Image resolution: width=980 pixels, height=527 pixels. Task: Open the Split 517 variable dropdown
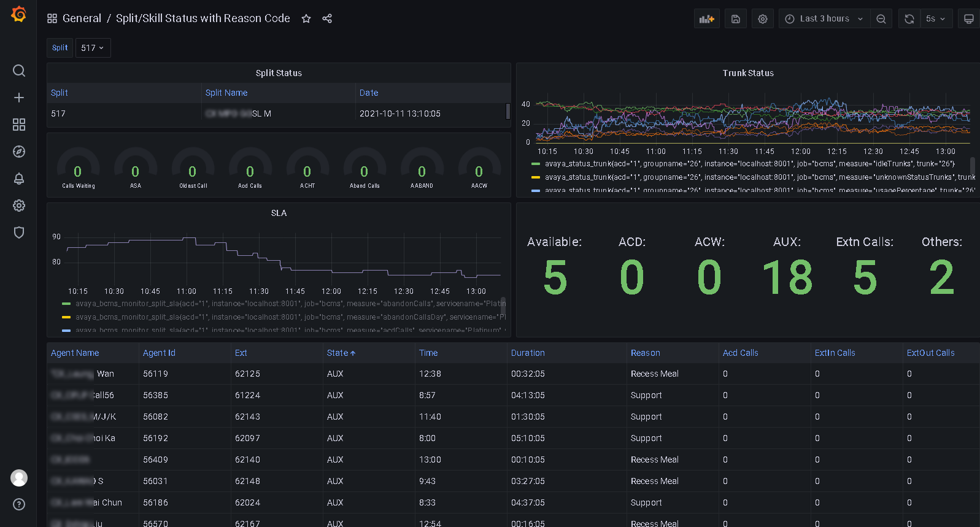pos(93,48)
